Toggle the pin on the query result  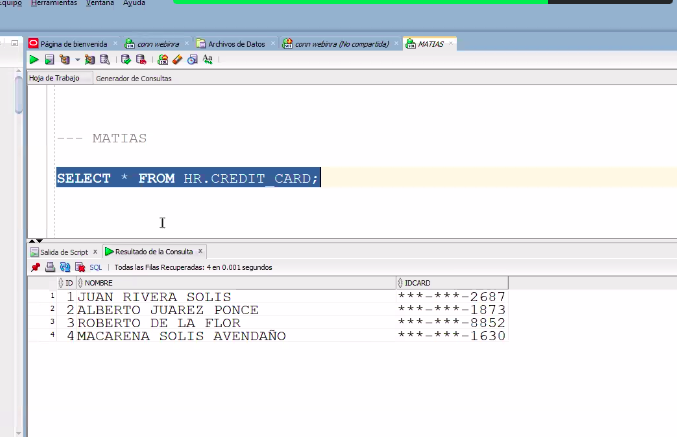point(36,268)
